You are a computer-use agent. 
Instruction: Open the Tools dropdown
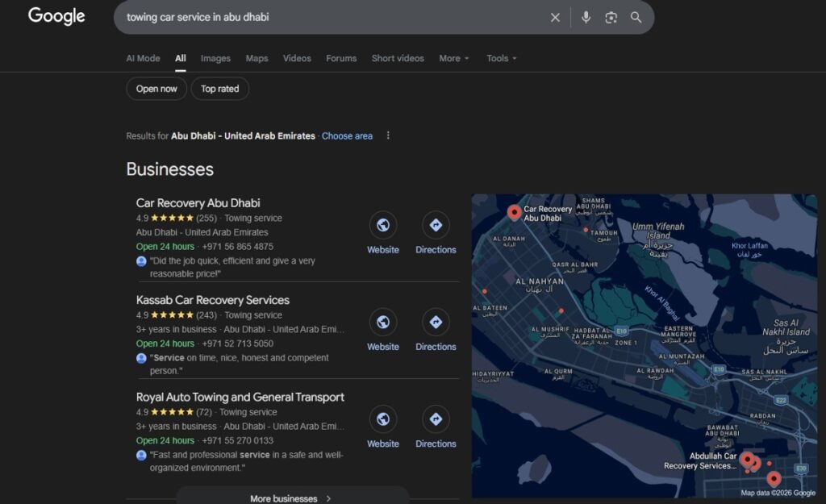[500, 58]
